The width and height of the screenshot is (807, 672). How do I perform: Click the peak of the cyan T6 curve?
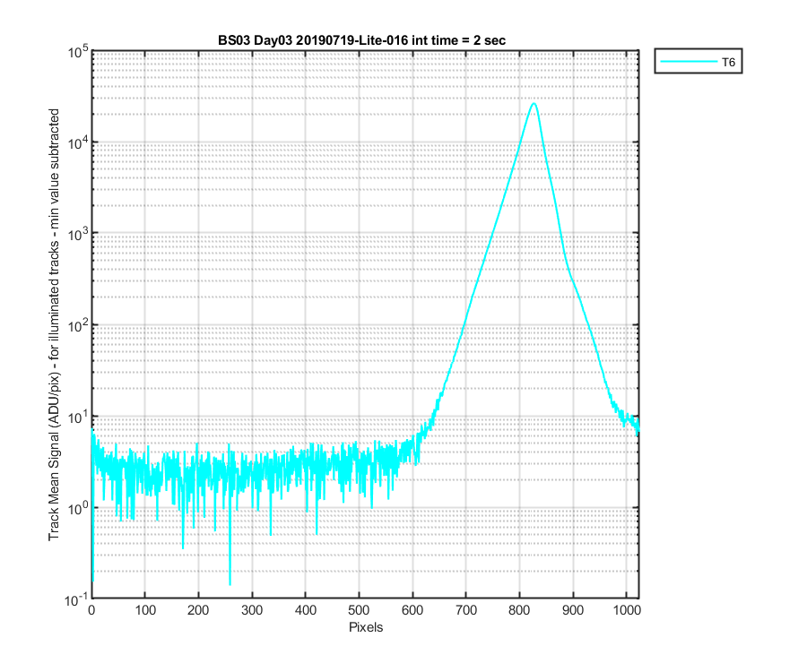tap(534, 104)
